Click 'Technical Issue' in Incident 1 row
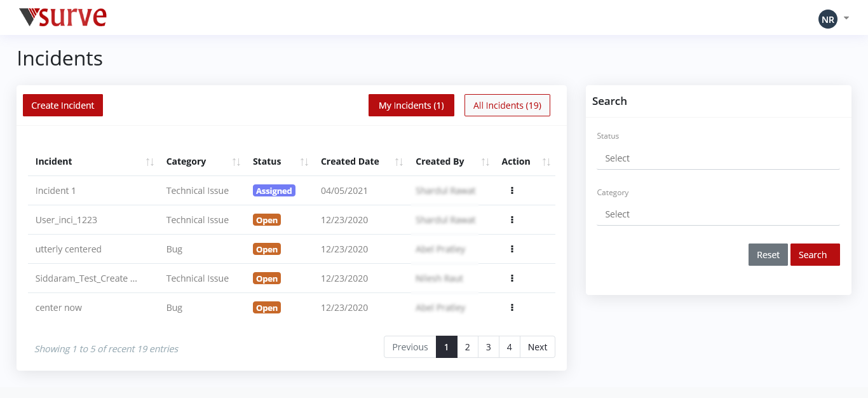Screen dimensions: 868x398 [x=198, y=191]
